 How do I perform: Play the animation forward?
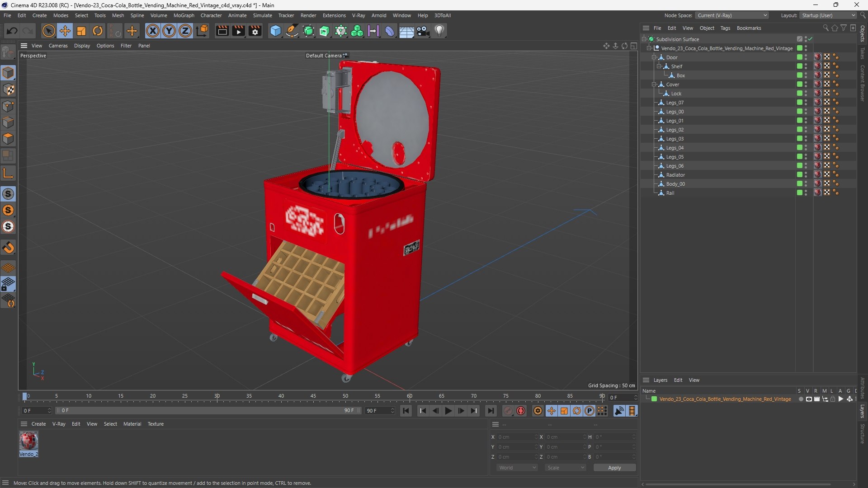(x=448, y=411)
